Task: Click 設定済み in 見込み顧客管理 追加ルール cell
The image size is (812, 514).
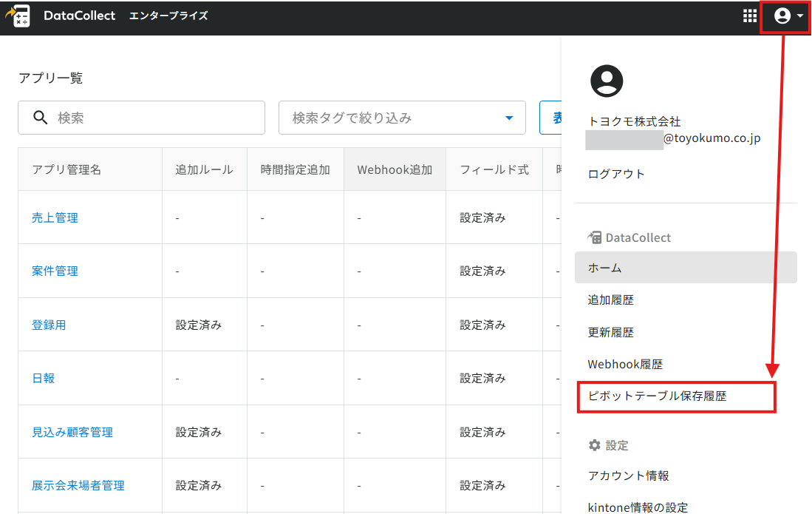Action: [198, 432]
